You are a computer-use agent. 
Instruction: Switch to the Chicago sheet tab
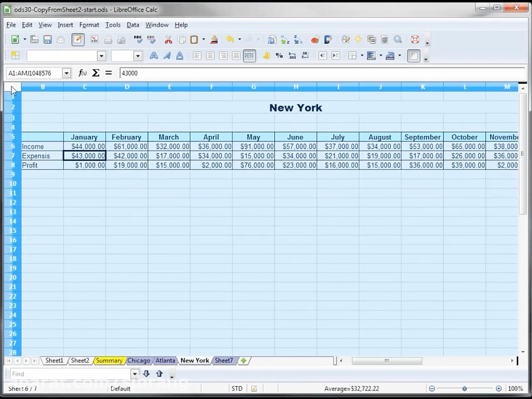(x=138, y=361)
